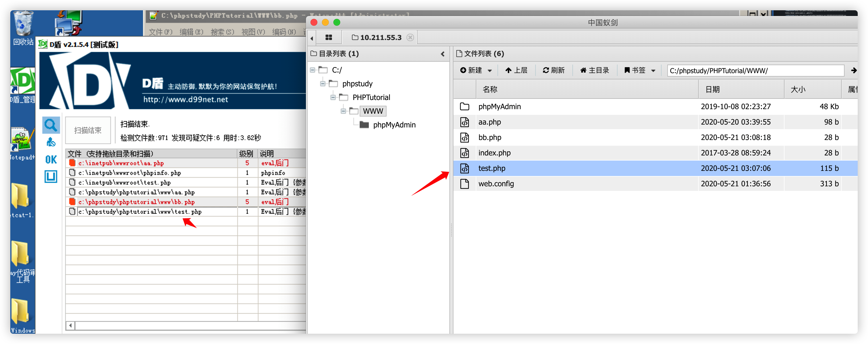Click the http://www.d99net.net link
Screen dimensions: 868x344
(x=185, y=100)
